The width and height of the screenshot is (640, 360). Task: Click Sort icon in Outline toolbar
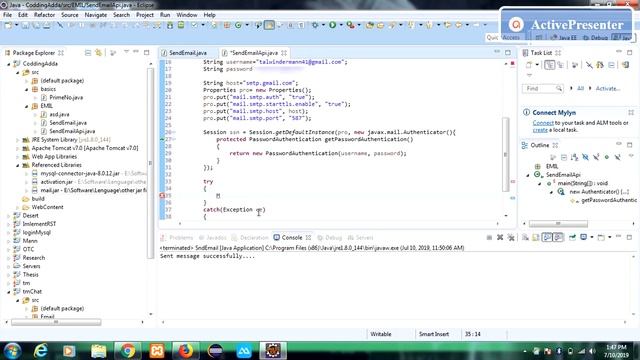click(574, 157)
